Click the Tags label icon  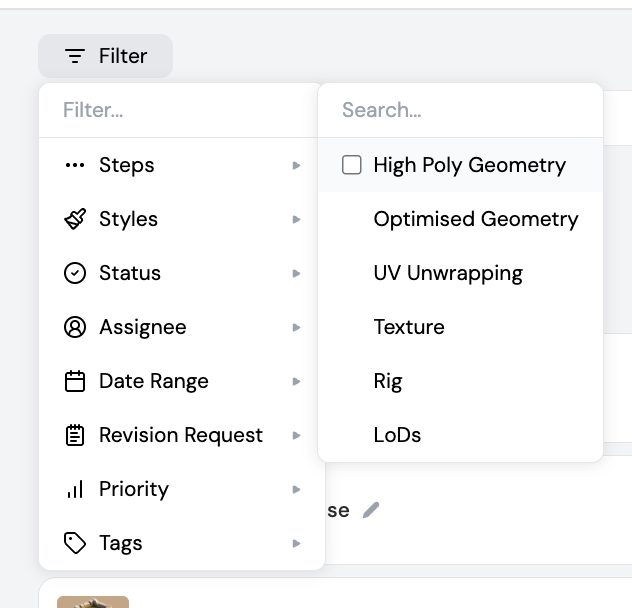tap(75, 543)
